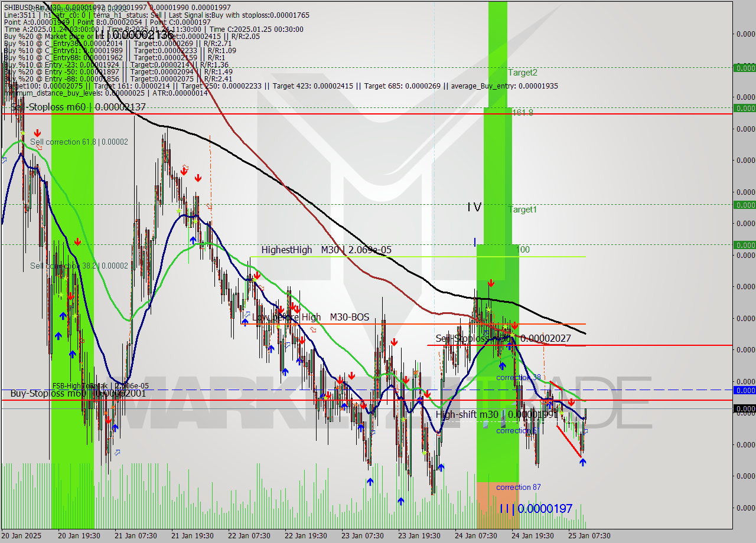
Task: Click the 'Sell correction 38.2 | 0.00002' label
Action: click(79, 266)
